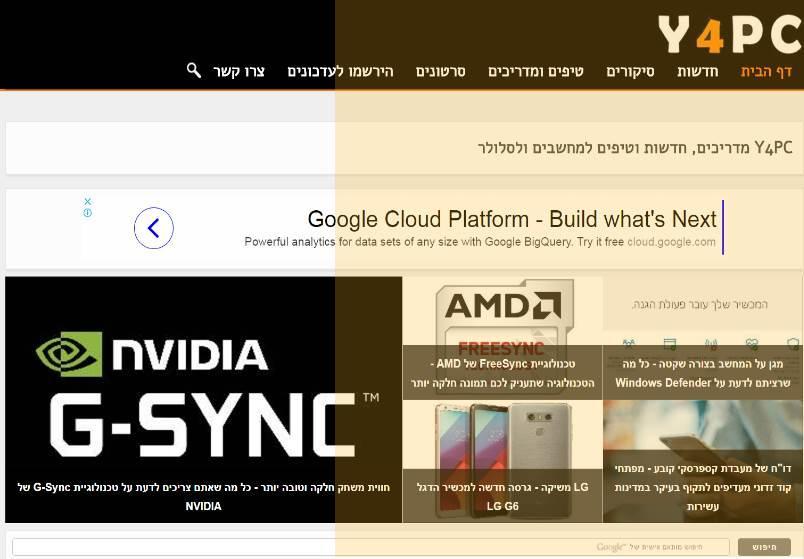This screenshot has height=559, width=804.
Task: Open the חדשות menu item
Action: tap(697, 71)
